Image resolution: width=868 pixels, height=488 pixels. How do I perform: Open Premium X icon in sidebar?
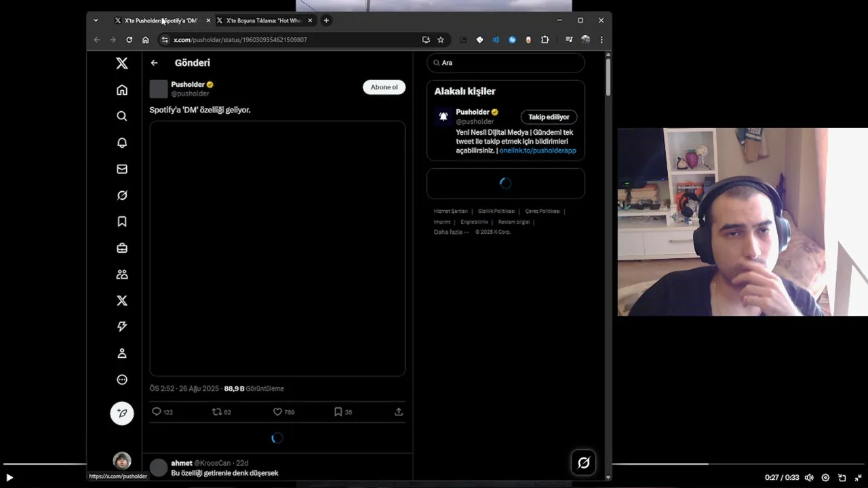click(122, 301)
